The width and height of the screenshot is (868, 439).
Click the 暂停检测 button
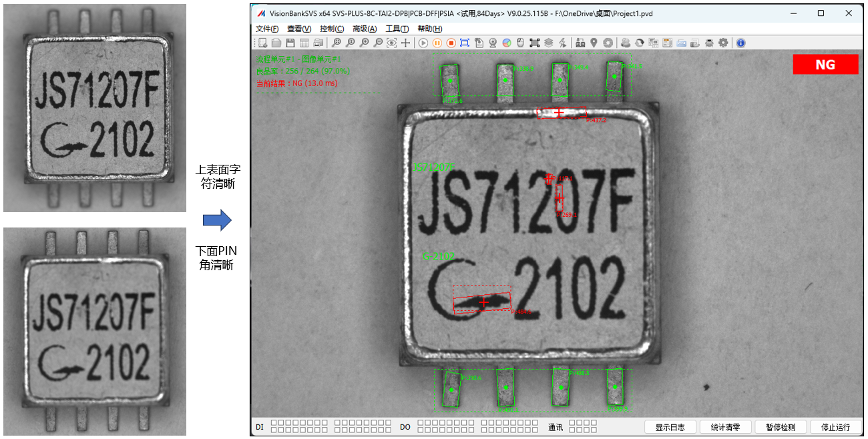coord(782,427)
